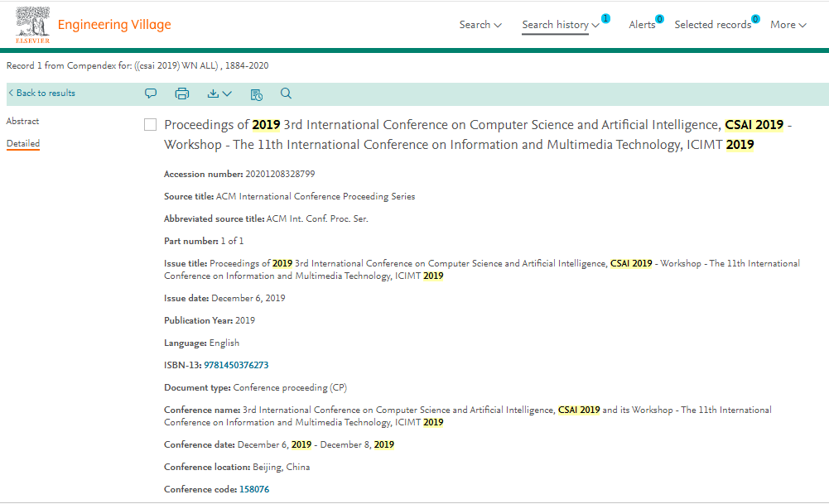829x504 pixels.
Task: Expand the download options chevron
Action: [228, 94]
